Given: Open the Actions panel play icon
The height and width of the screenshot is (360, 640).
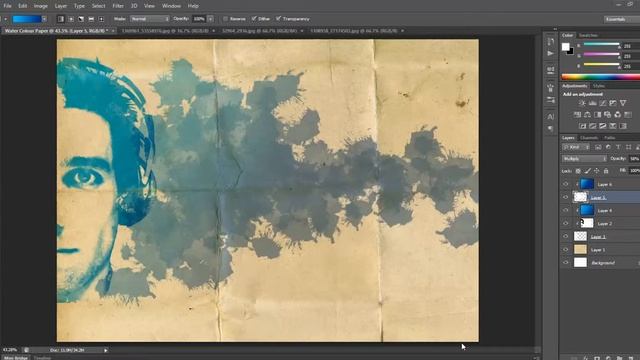Looking at the screenshot, I should [x=551, y=53].
